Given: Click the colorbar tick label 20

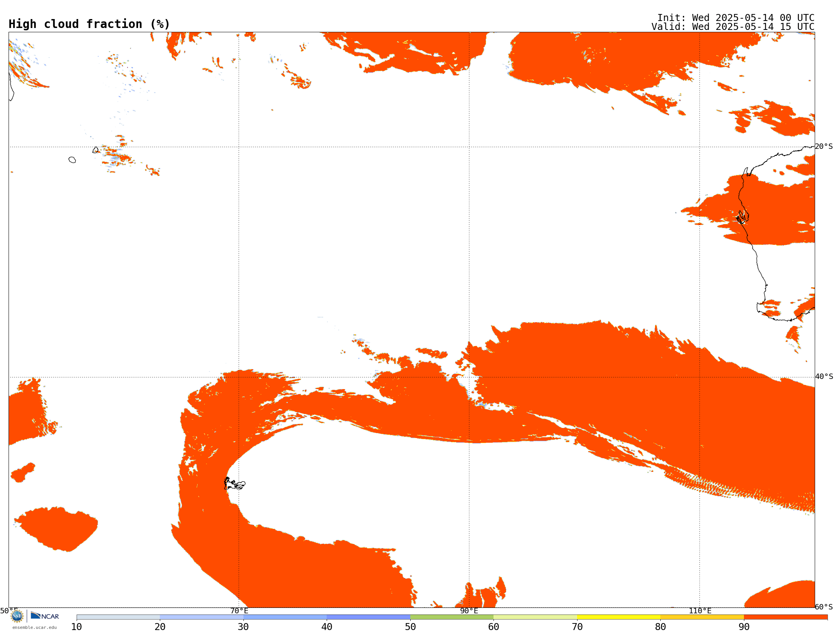Looking at the screenshot, I should [160, 627].
